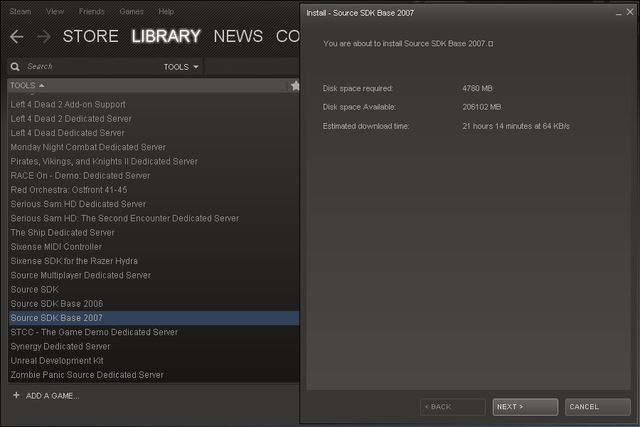Click the 206102 MB available space value

[482, 107]
